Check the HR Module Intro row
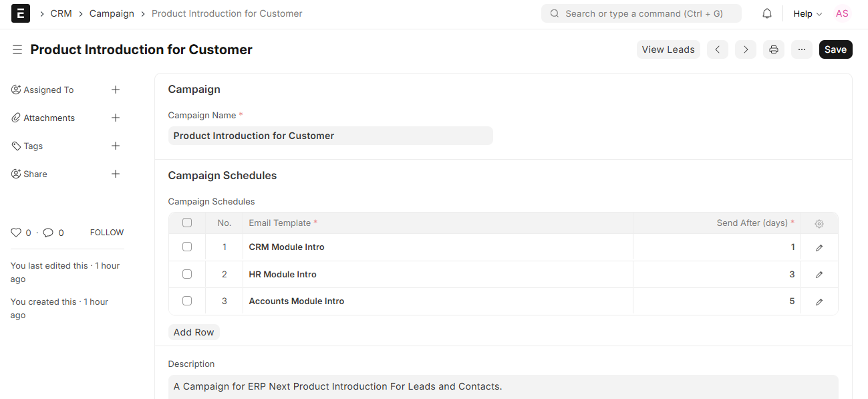The image size is (868, 399). point(187,274)
